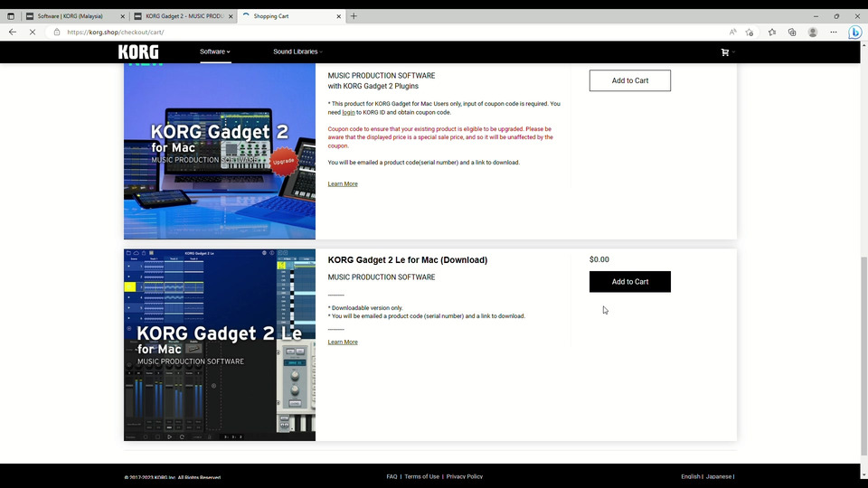Close the Software KORG Malaysia tab
Viewport: 868px width, 488px height.
(123, 16)
